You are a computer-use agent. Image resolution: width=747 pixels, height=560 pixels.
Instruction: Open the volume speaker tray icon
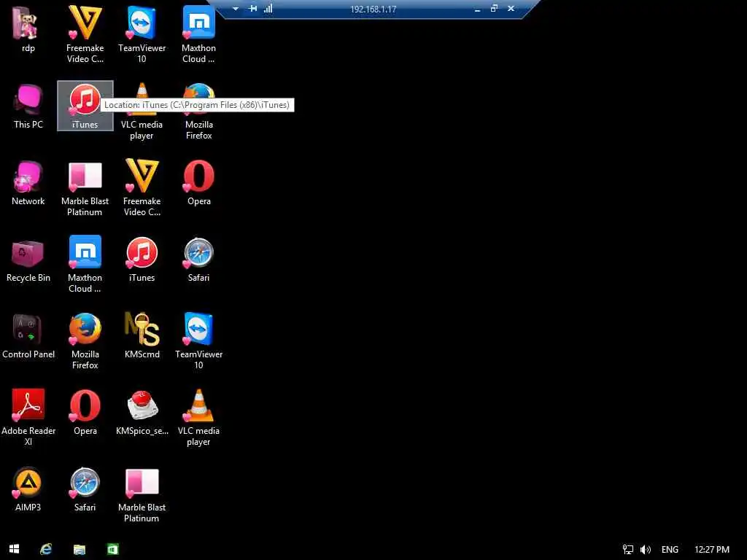click(646, 550)
